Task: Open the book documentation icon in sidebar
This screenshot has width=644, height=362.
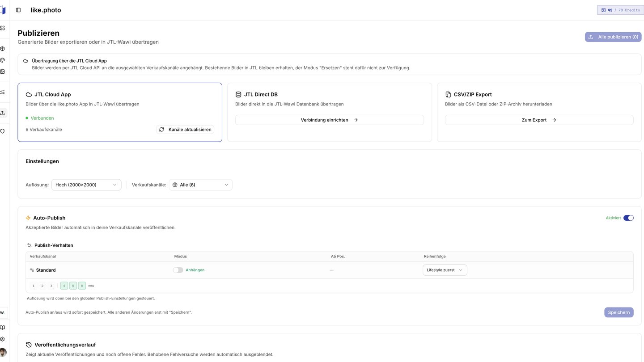Action: pos(2,328)
